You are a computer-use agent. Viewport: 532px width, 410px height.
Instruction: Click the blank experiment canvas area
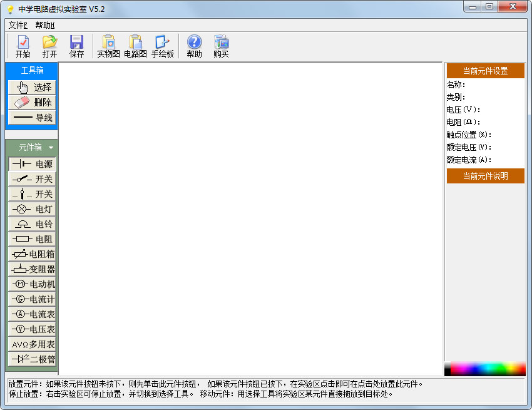click(x=250, y=218)
